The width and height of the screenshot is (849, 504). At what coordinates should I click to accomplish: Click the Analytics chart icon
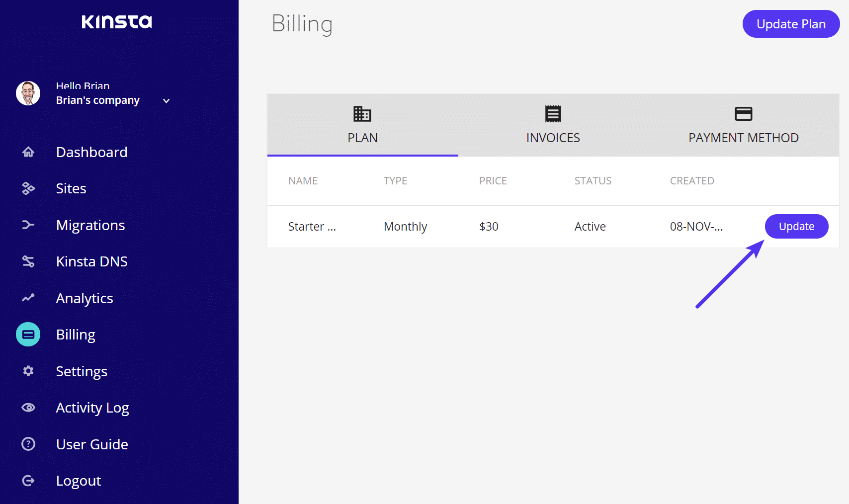(28, 298)
